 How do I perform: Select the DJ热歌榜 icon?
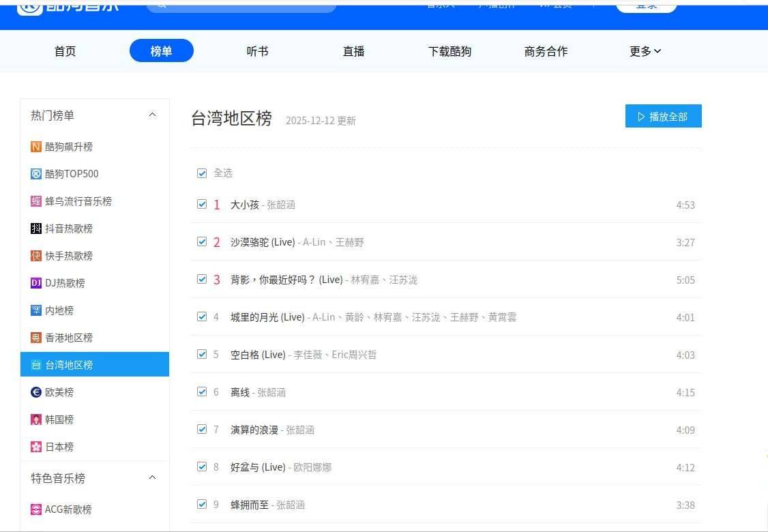[36, 283]
